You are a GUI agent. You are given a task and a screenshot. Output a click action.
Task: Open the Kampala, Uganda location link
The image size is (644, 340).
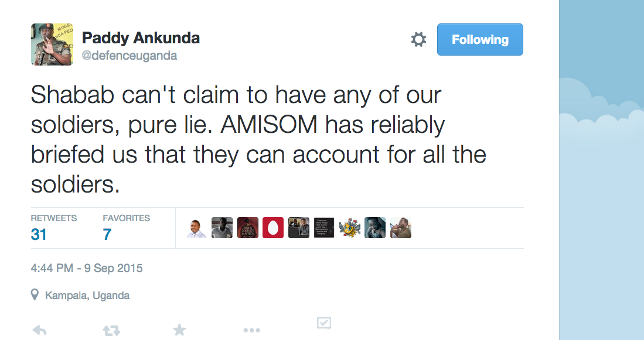[x=87, y=296]
